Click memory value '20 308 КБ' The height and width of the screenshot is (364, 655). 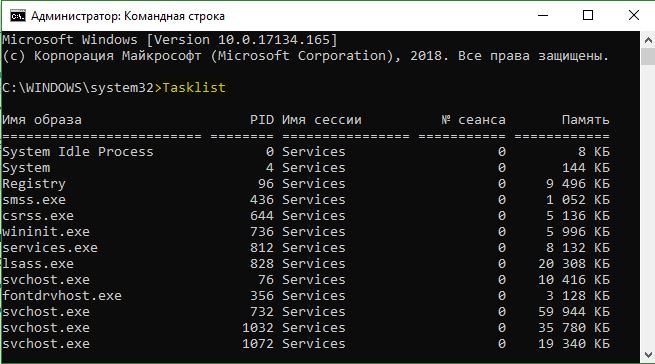(x=574, y=264)
